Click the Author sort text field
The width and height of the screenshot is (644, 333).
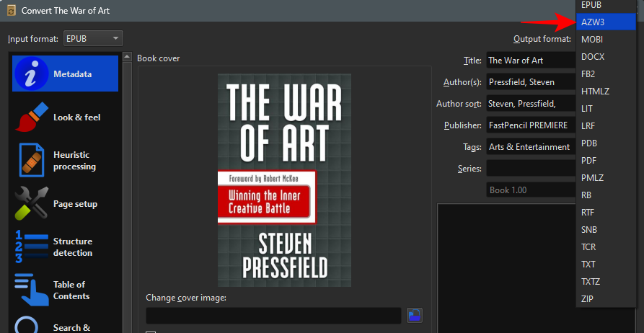coord(530,104)
